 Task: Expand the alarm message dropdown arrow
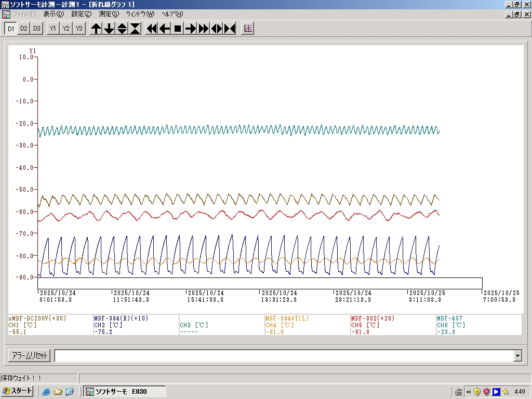coord(517,356)
